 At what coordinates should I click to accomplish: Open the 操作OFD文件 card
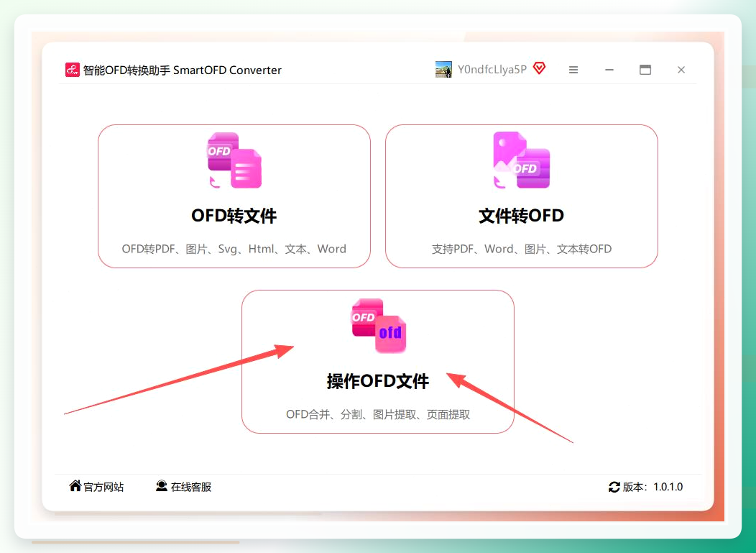(377, 362)
